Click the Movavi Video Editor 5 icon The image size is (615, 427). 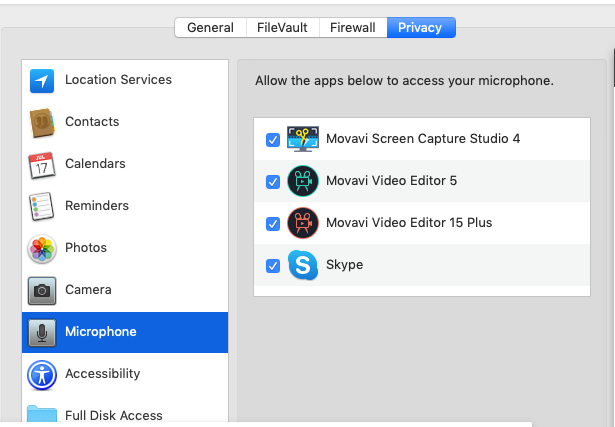pyautogui.click(x=303, y=181)
